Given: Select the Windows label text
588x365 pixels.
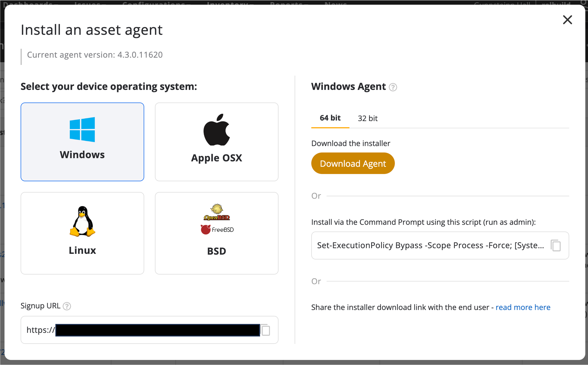Looking at the screenshot, I should pyautogui.click(x=82, y=155).
